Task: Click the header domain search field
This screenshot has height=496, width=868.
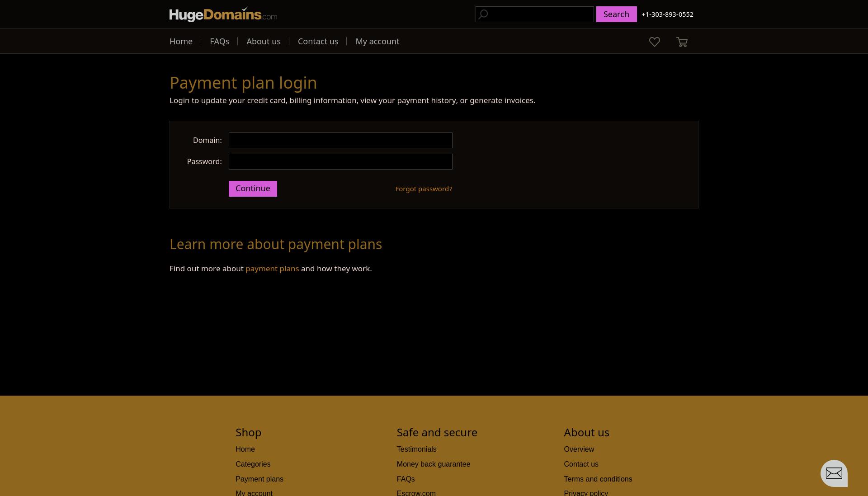Action: coord(535,14)
